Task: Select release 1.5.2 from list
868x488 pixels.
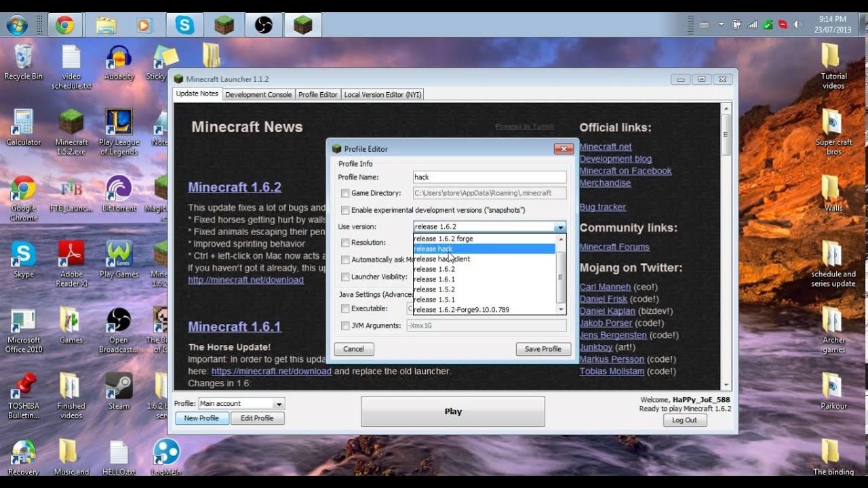Action: point(484,289)
